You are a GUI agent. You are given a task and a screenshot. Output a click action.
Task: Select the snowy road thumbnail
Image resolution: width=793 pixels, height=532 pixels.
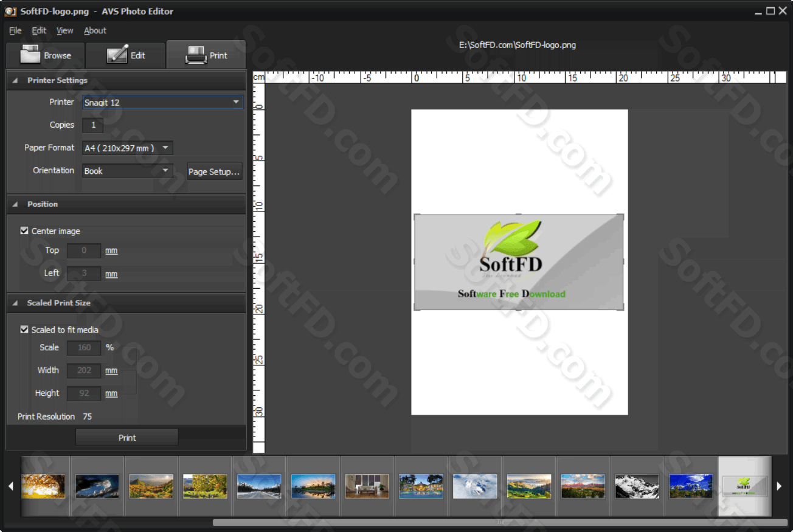[x=259, y=486]
